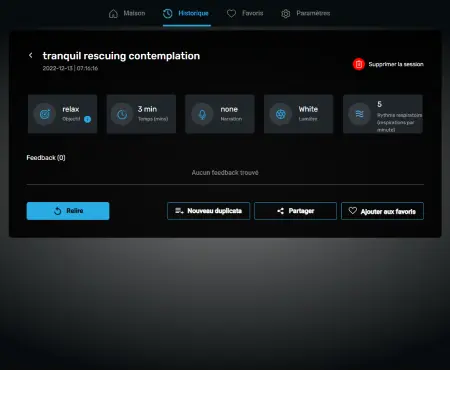Click the waves breathing rhythm icon

pos(359,114)
